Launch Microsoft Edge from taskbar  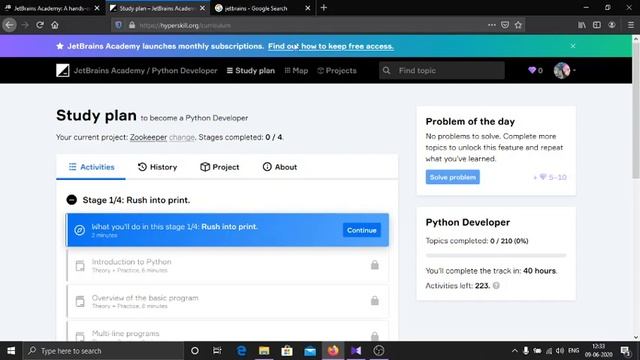tap(241, 351)
